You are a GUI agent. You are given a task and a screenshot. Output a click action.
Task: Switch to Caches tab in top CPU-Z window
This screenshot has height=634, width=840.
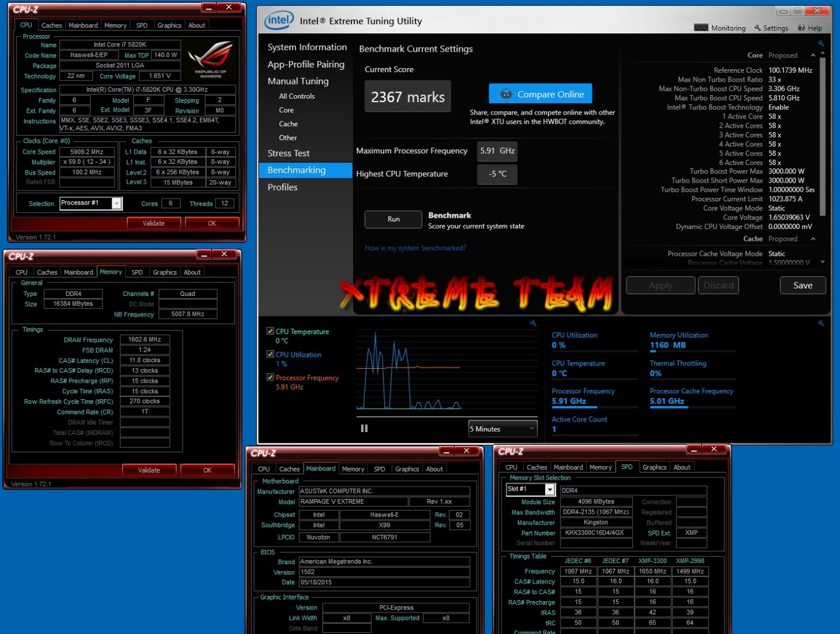tap(52, 25)
